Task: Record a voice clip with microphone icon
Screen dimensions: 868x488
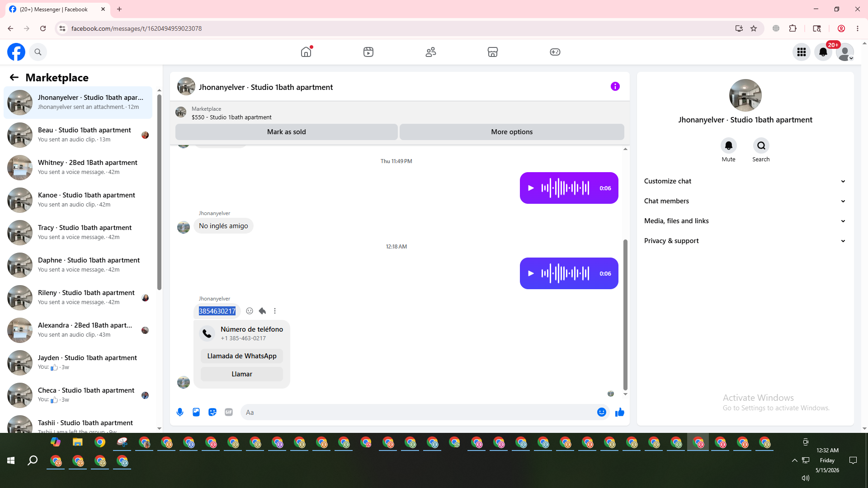Action: [180, 412]
